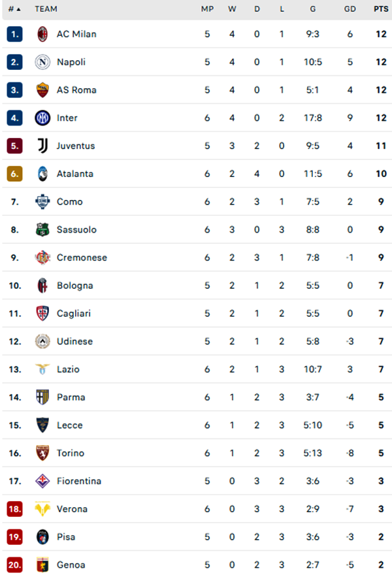Select the Bologna table row
This screenshot has height=575, width=392.
point(196,286)
